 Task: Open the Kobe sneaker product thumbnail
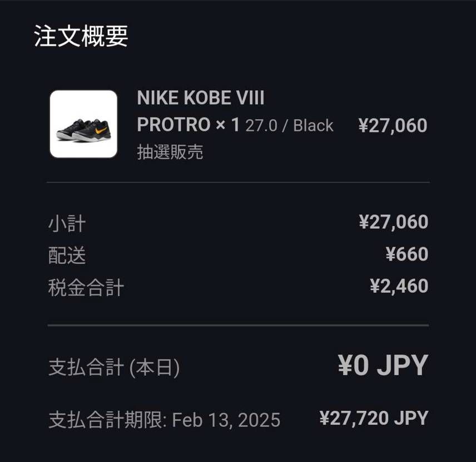pyautogui.click(x=83, y=124)
